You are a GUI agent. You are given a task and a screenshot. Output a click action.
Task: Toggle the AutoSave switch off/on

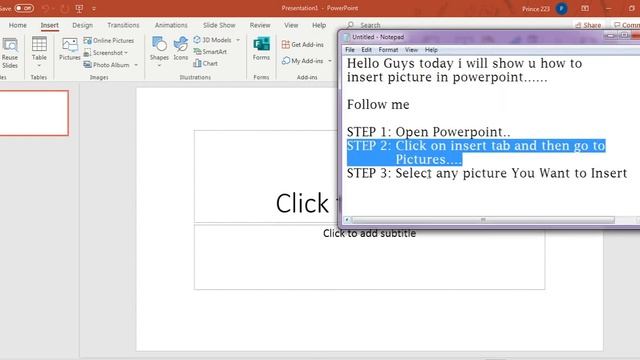tap(24, 8)
